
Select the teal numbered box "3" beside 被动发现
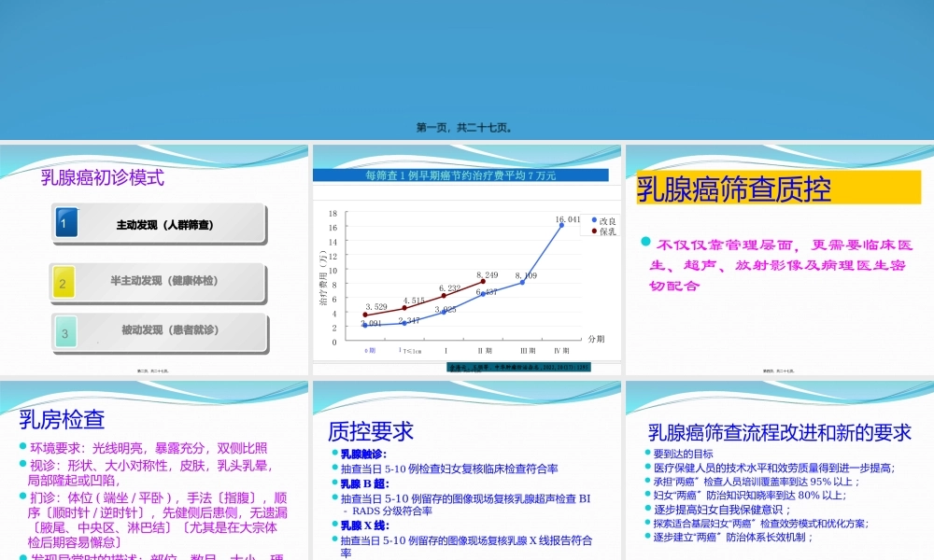click(x=64, y=333)
